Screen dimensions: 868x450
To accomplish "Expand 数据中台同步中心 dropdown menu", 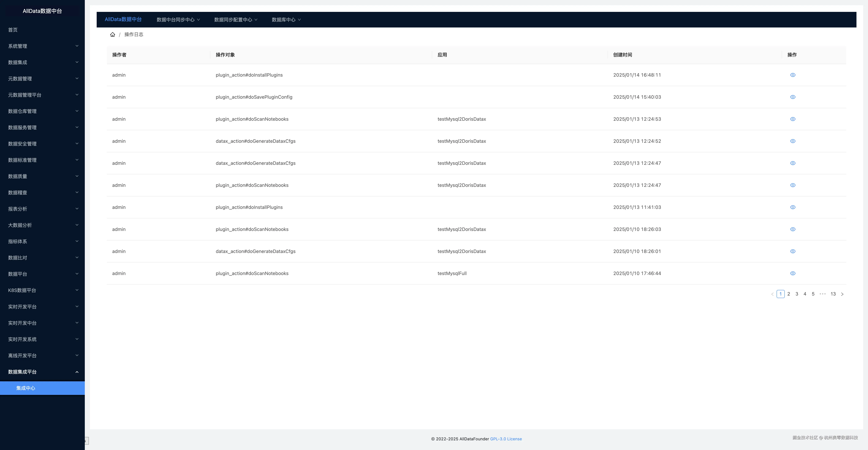I will [x=178, y=20].
